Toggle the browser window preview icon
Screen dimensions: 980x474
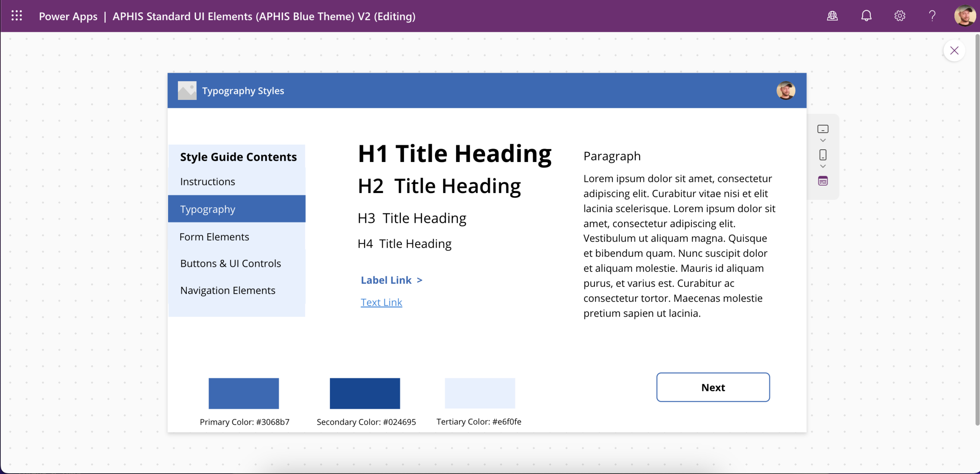coord(823,181)
